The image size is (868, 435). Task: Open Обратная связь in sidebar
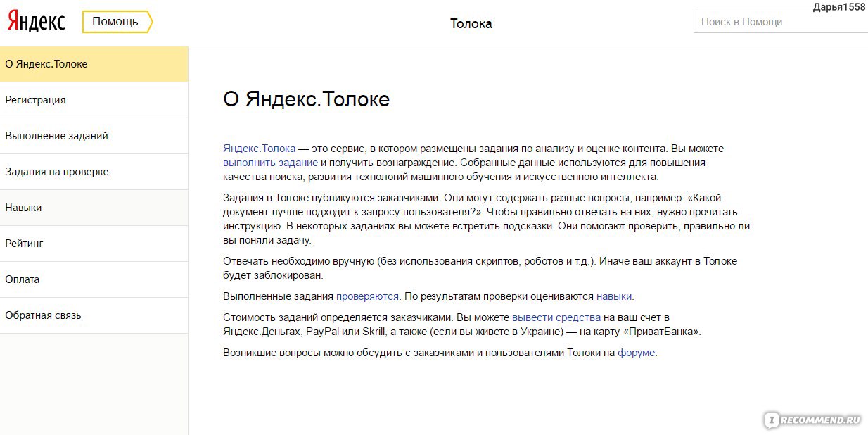pos(94,315)
